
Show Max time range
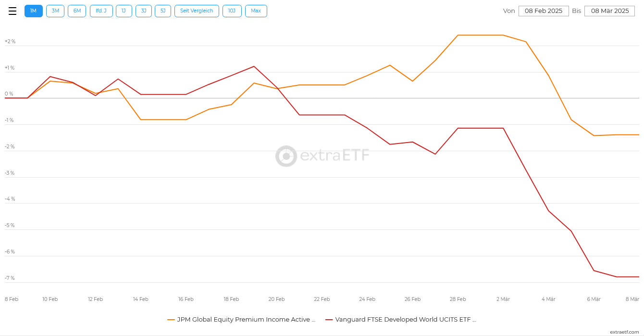tap(256, 11)
